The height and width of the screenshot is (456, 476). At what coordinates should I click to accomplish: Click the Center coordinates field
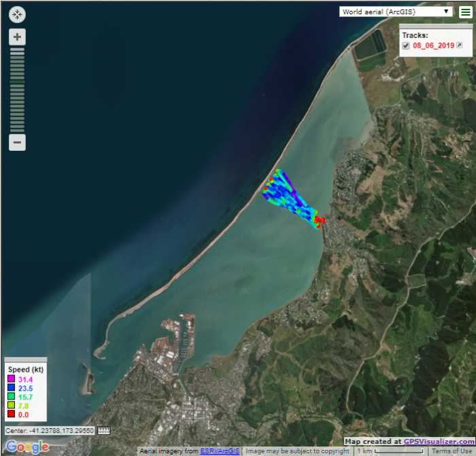(x=50, y=431)
